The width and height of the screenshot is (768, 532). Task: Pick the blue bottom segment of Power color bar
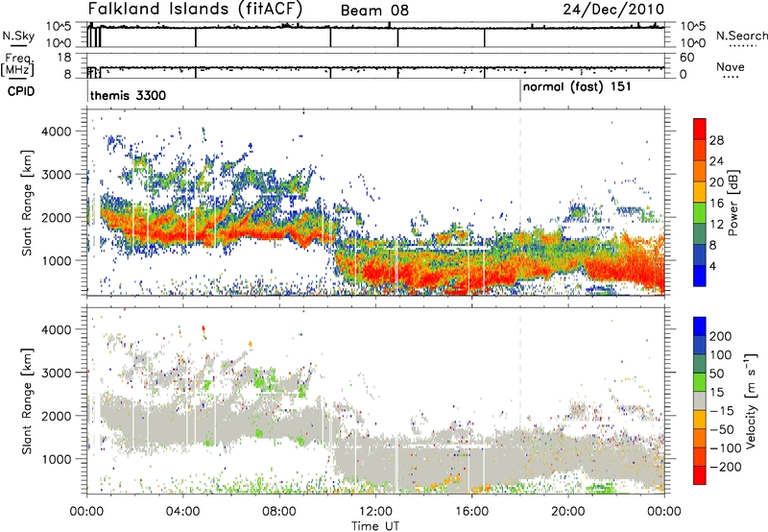tap(700, 276)
